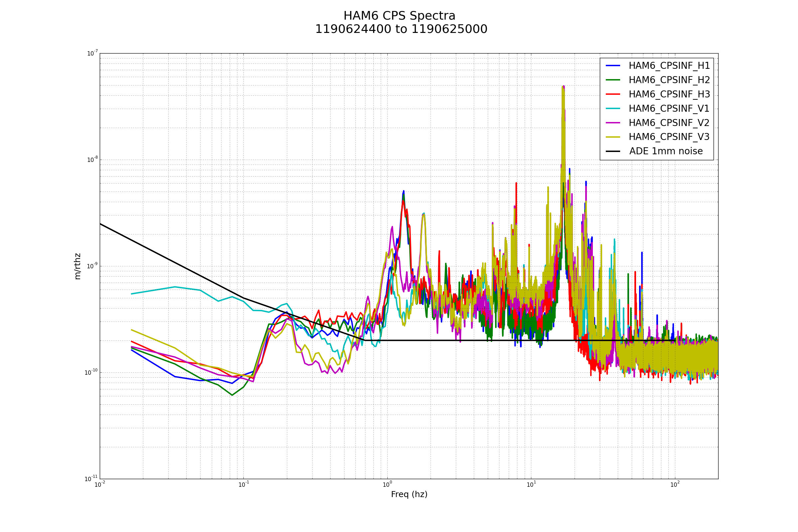Click the 10^-10 y-axis tick label
The image size is (798, 532).
pos(91,372)
